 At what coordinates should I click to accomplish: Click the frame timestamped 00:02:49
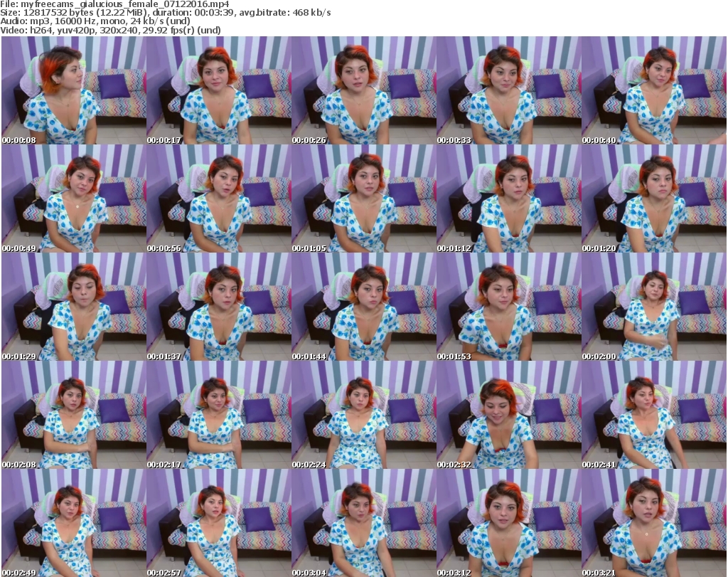coord(74,523)
